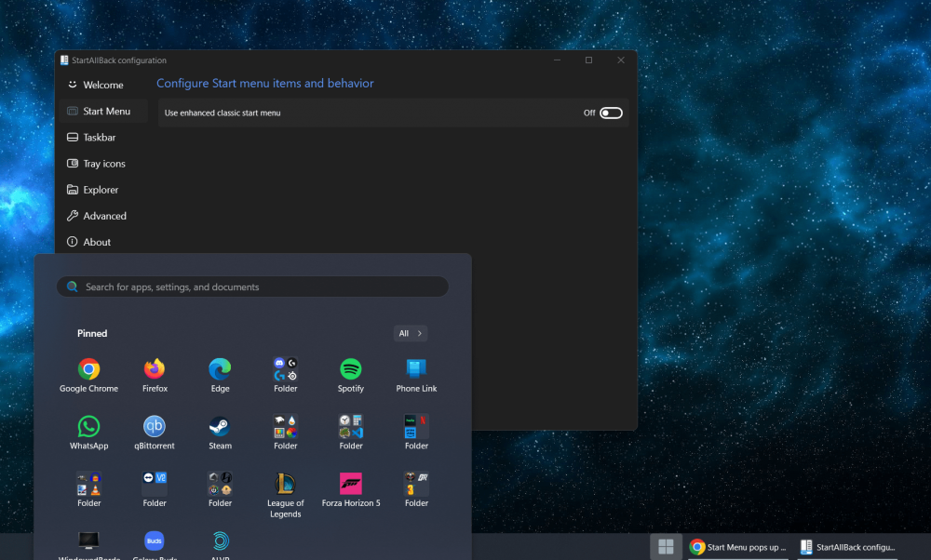Screen dimensions: 931x560
Task: Disable enhanced classic start menu
Action: (x=610, y=112)
